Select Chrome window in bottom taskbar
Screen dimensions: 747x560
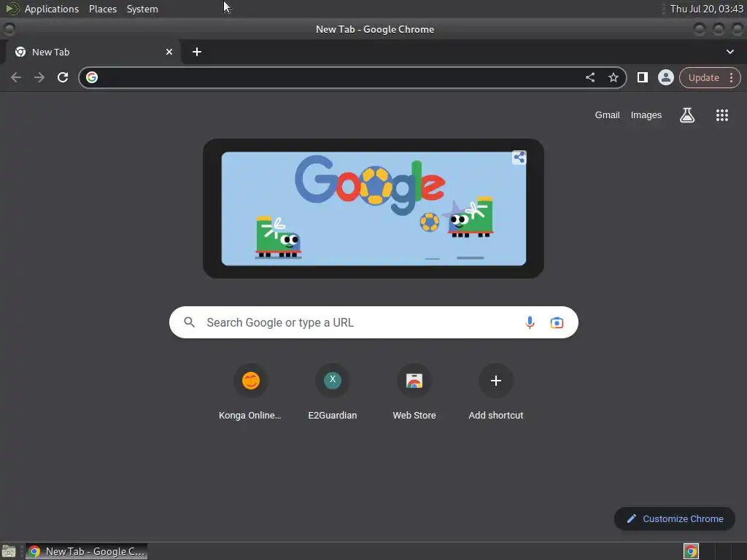(x=86, y=551)
